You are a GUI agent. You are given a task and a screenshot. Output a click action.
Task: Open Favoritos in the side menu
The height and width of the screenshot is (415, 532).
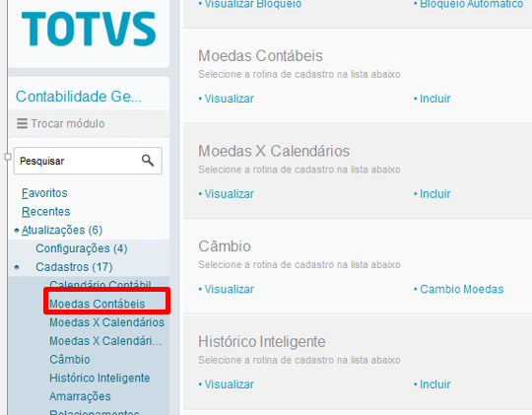pos(44,193)
